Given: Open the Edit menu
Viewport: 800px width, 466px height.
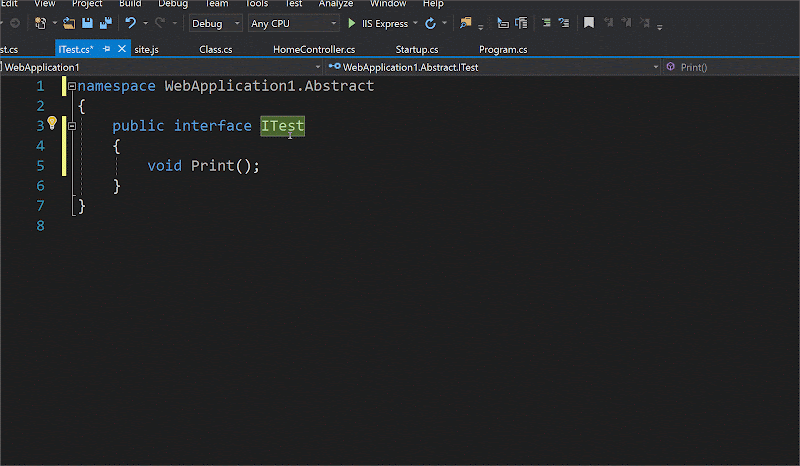Looking at the screenshot, I should pos(9,4).
